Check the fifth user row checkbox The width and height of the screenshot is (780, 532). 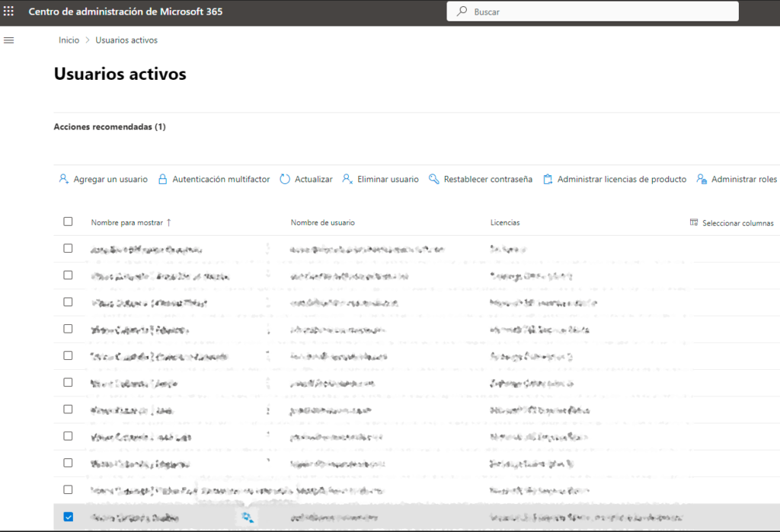coord(68,356)
